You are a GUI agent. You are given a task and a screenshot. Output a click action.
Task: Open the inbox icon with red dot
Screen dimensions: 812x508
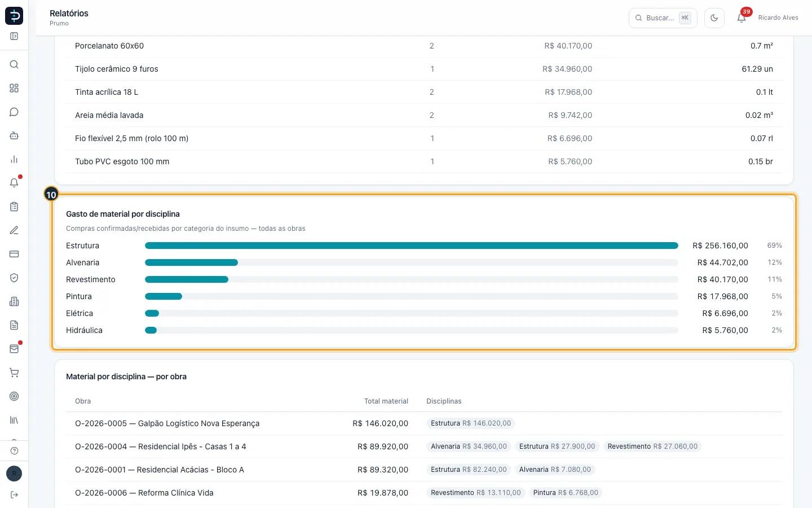click(14, 349)
